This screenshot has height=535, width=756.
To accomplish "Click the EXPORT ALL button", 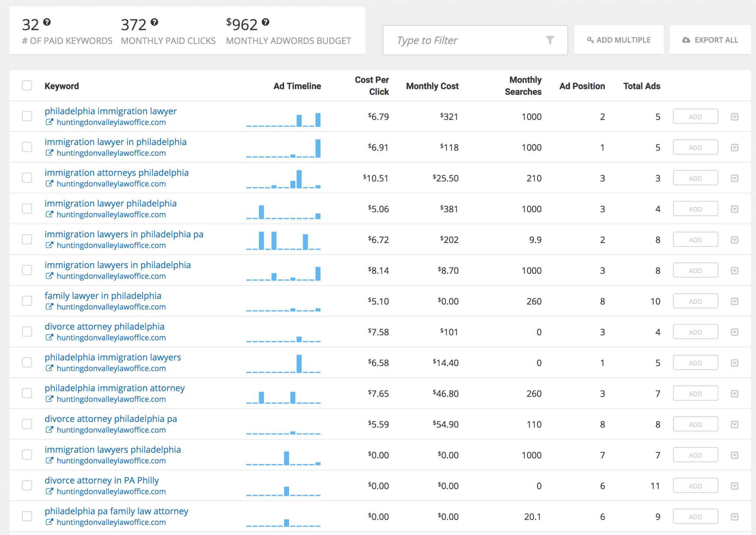I will point(710,40).
